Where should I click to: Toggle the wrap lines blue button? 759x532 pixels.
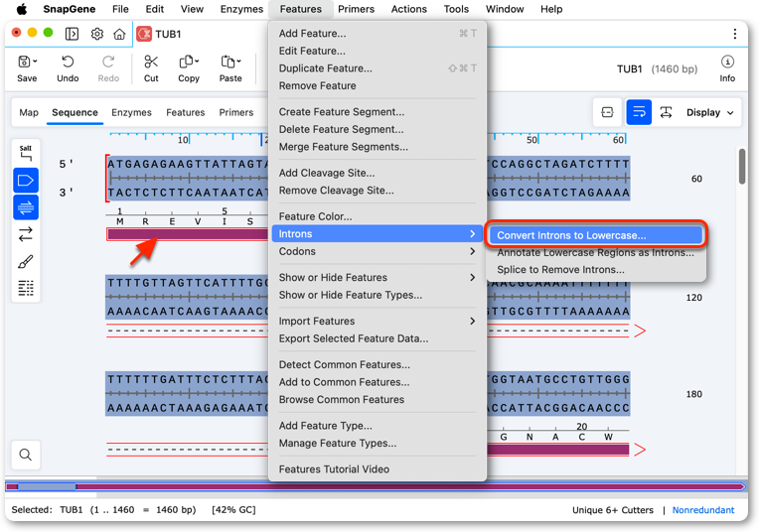(639, 113)
